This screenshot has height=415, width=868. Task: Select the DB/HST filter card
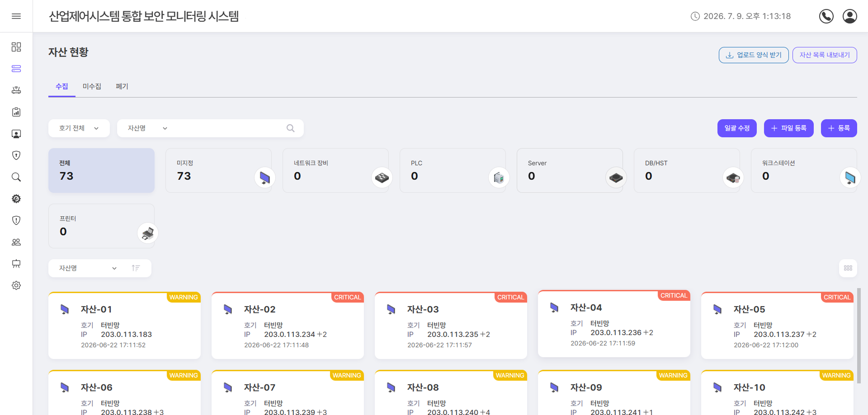click(x=687, y=171)
